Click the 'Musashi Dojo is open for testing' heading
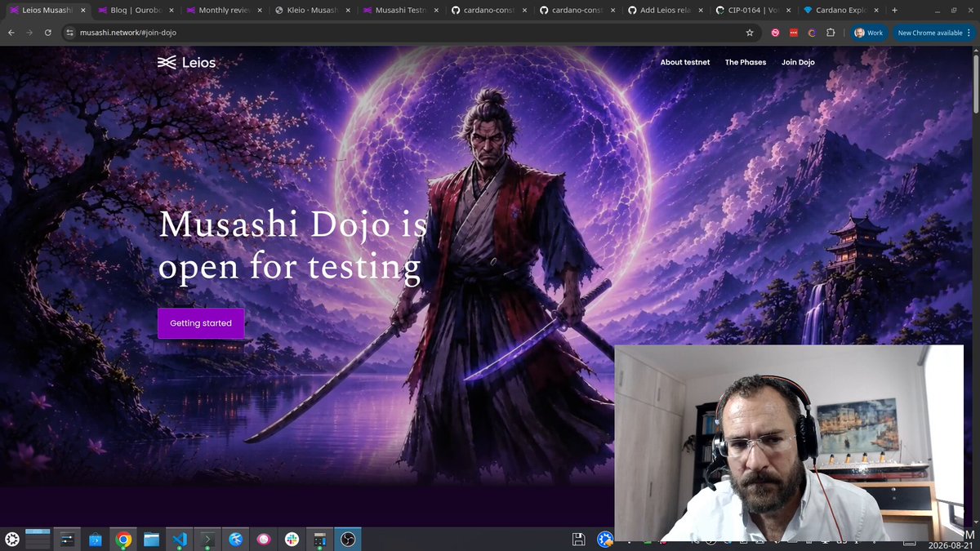Viewport: 980px width, 551px height. [x=292, y=245]
